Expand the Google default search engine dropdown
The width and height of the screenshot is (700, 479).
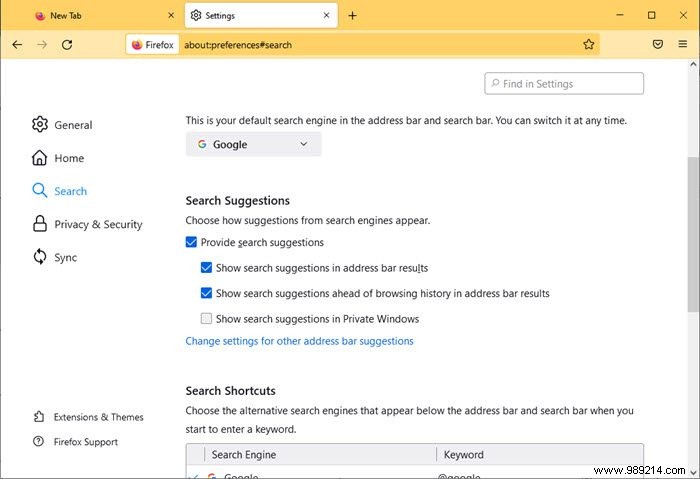tap(253, 144)
